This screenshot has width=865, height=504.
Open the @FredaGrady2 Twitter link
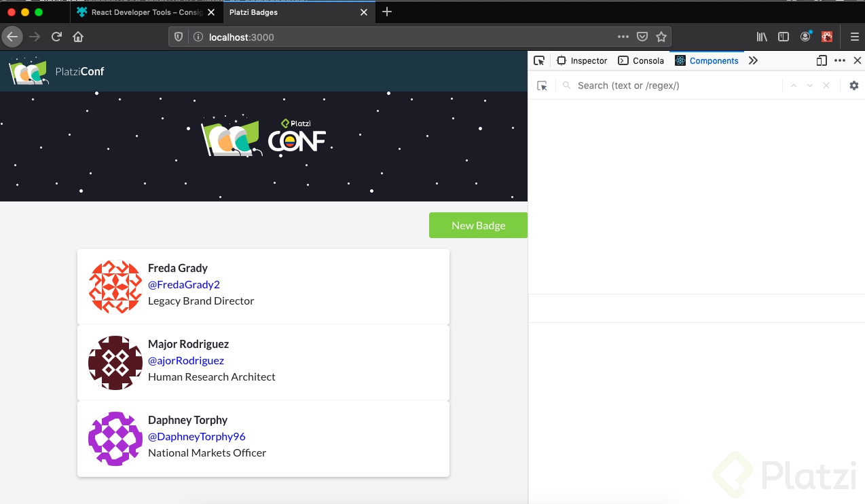pyautogui.click(x=184, y=284)
